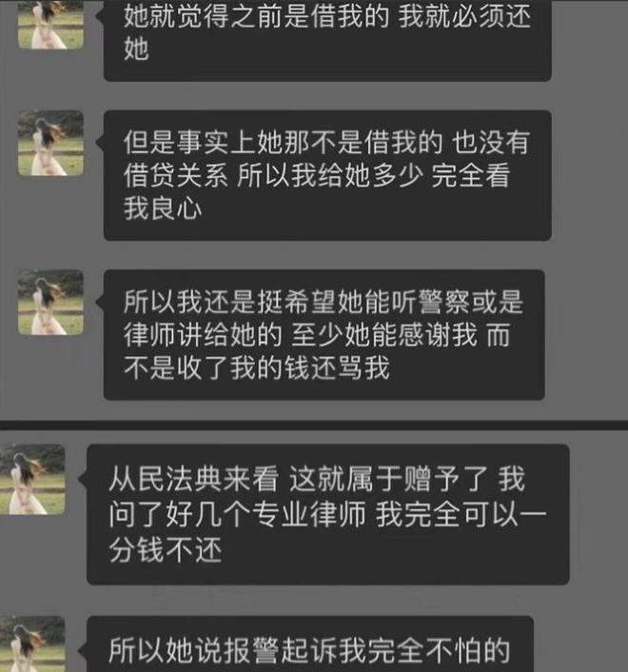628x672 pixels.
Task: Select the message bubble starting 从民法典来看
Action: coord(328,514)
